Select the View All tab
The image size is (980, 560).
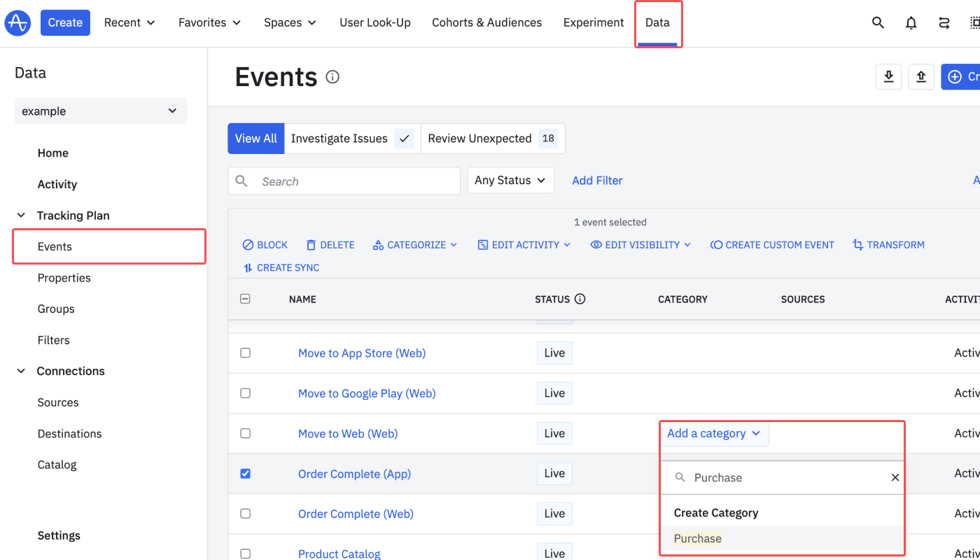click(256, 139)
